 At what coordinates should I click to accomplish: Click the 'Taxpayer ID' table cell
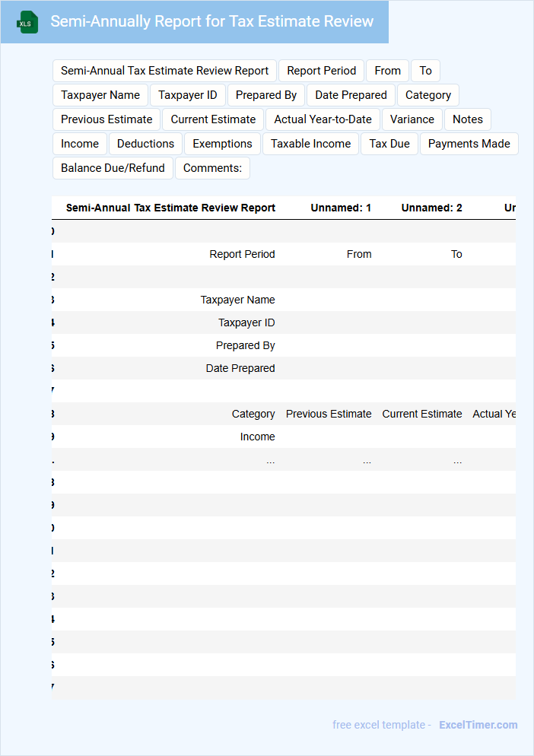click(x=246, y=322)
